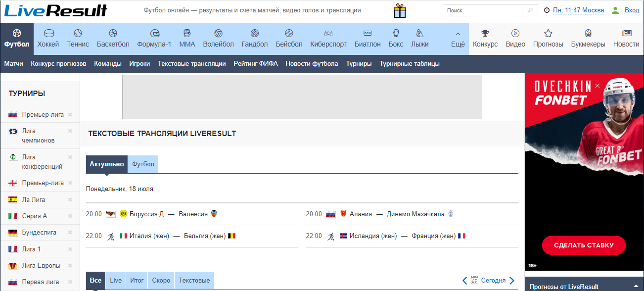Click the LiveResult logo
This screenshot has height=291, width=644.
pyautogui.click(x=55, y=10)
